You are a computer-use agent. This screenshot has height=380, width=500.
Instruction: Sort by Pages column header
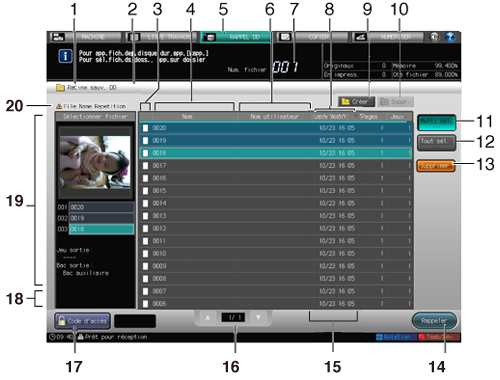[370, 117]
